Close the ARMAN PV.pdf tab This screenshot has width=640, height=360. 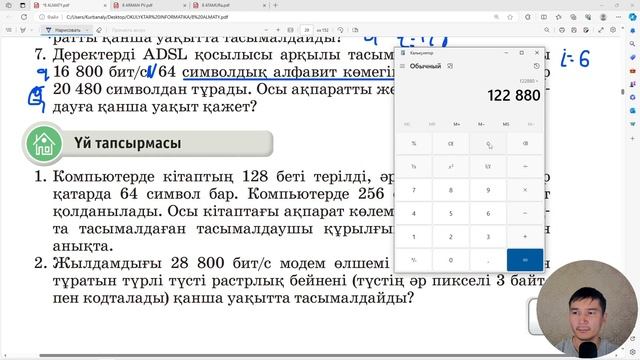[185, 5]
